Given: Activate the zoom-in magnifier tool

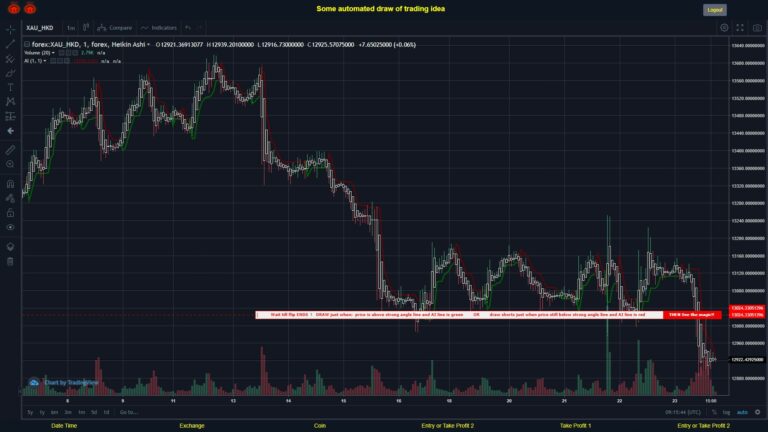Looking at the screenshot, I should pyautogui.click(x=10, y=164).
